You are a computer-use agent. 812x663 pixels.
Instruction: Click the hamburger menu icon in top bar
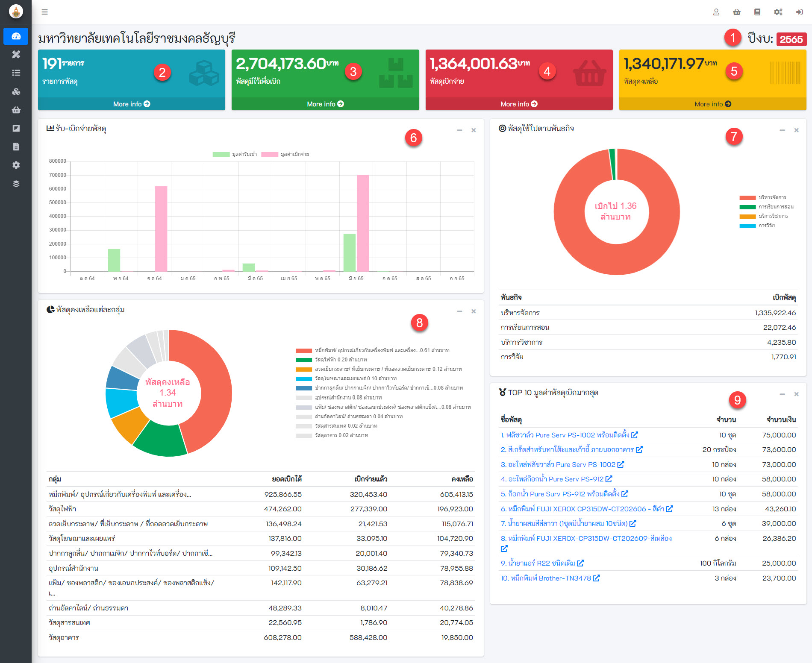point(44,12)
